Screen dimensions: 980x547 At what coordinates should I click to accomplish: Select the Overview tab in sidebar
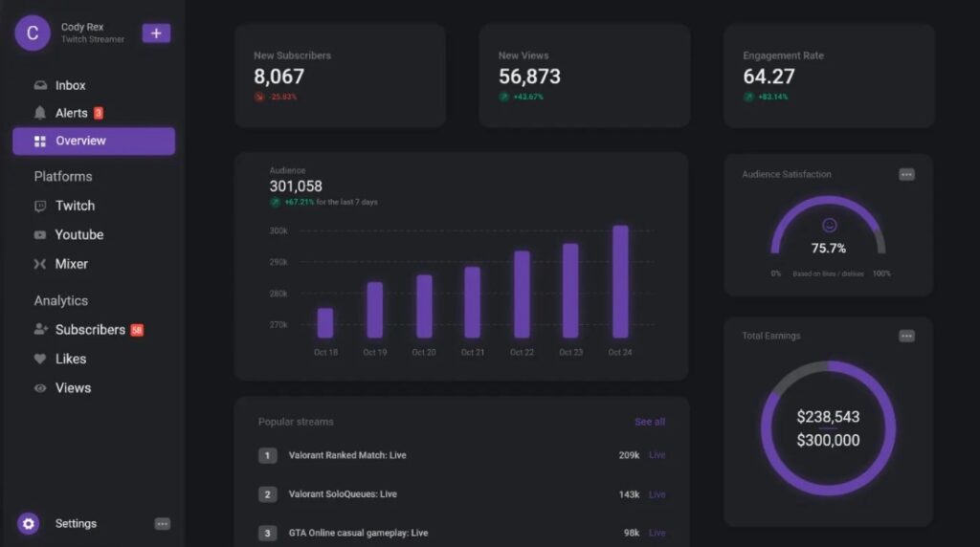[x=93, y=141]
